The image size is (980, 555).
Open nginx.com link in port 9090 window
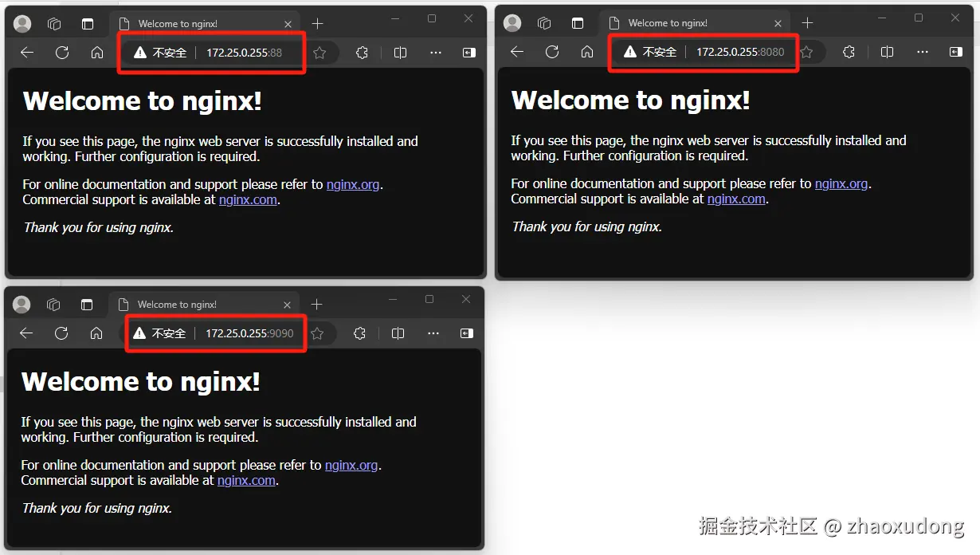pyautogui.click(x=246, y=480)
